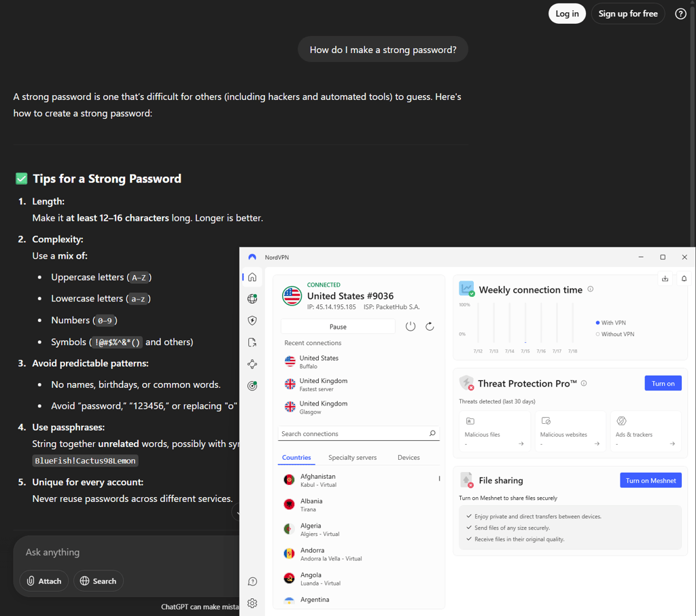
Task: Select Angola Luanda - Virtual
Action: (359, 578)
